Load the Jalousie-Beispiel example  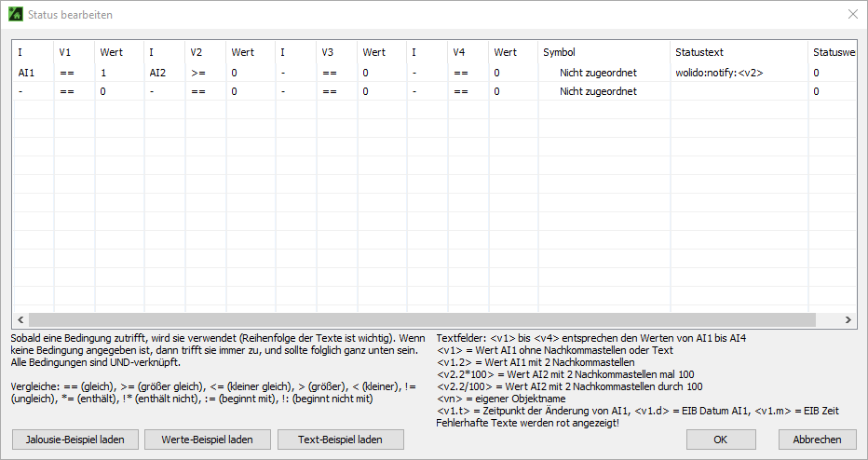tap(75, 440)
